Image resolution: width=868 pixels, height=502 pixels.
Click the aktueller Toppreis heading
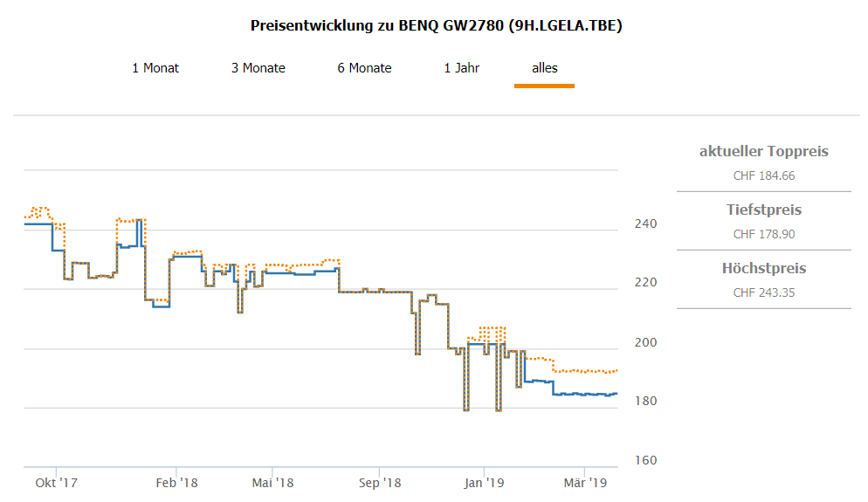pyautogui.click(x=763, y=152)
